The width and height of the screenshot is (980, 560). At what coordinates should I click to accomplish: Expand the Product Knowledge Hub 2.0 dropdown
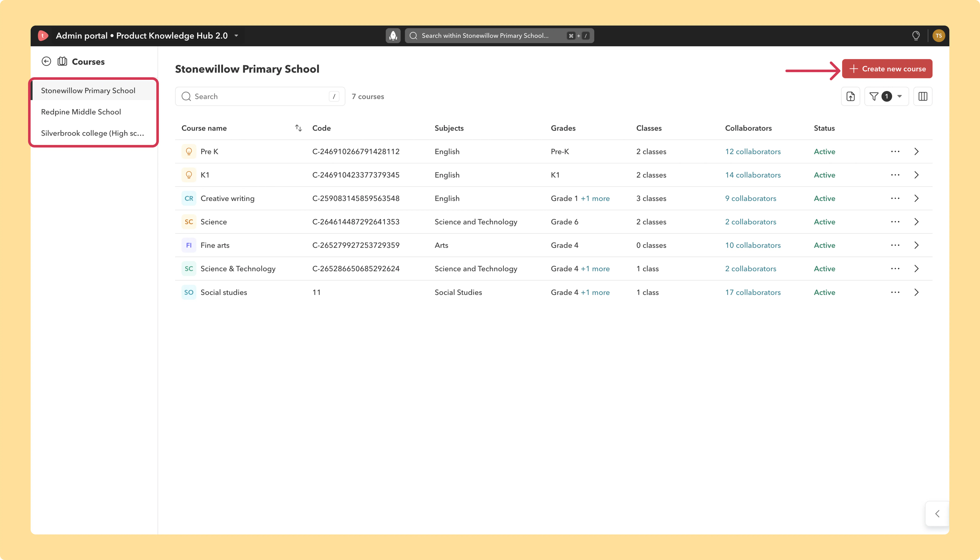(236, 36)
